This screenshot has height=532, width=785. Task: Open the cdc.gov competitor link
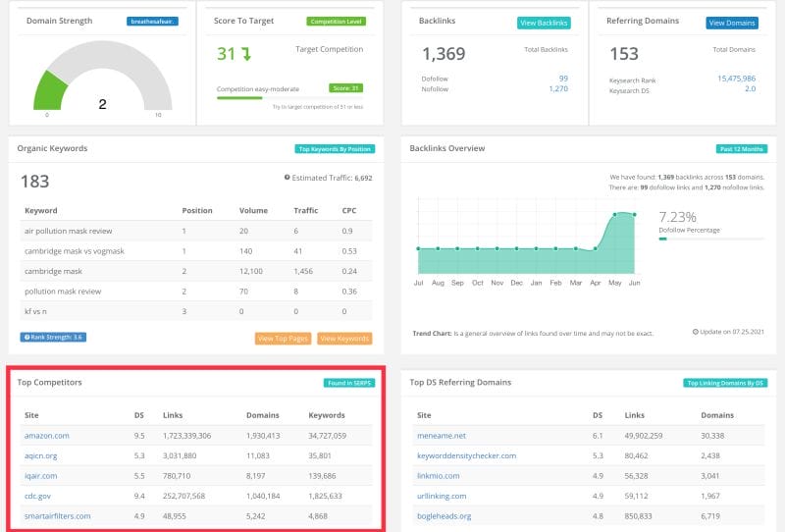coord(37,496)
